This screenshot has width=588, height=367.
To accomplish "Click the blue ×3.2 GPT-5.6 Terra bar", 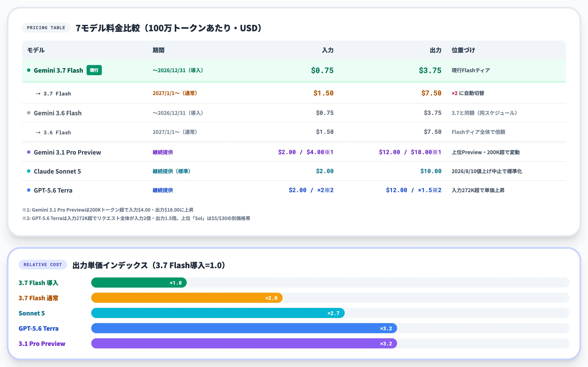I will 244,328.
